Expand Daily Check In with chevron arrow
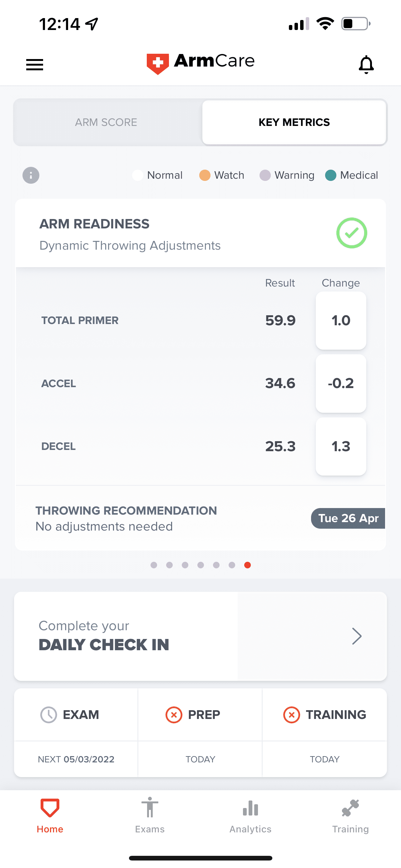The width and height of the screenshot is (401, 868). [357, 636]
